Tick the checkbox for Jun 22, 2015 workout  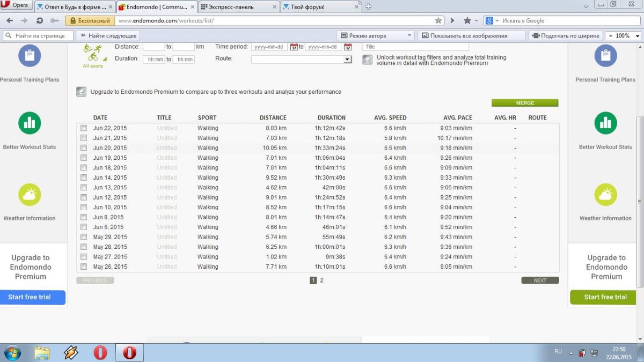84,128
